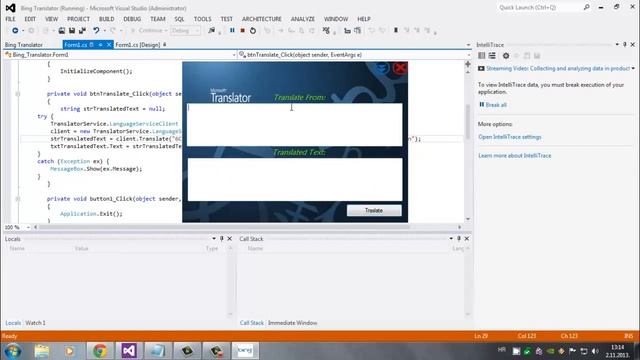
Task: Click Open IntelliTrace settings link
Action: (509, 137)
